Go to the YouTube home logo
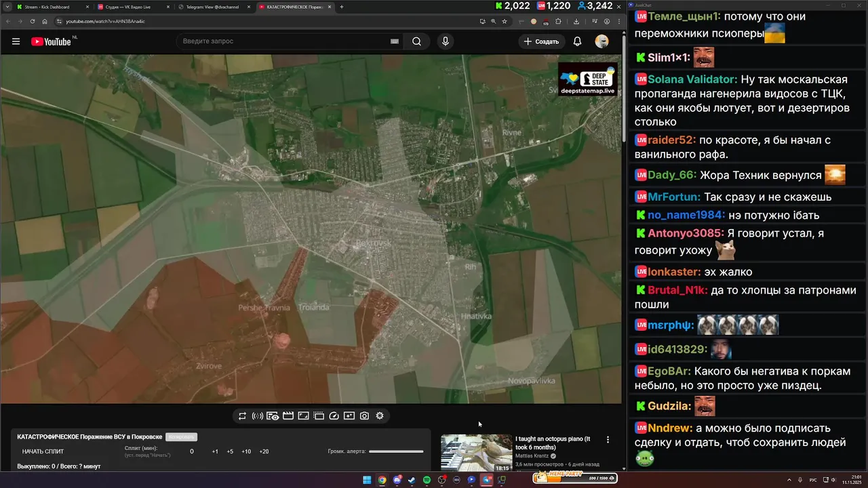Image resolution: width=868 pixels, height=488 pixels. click(x=52, y=41)
